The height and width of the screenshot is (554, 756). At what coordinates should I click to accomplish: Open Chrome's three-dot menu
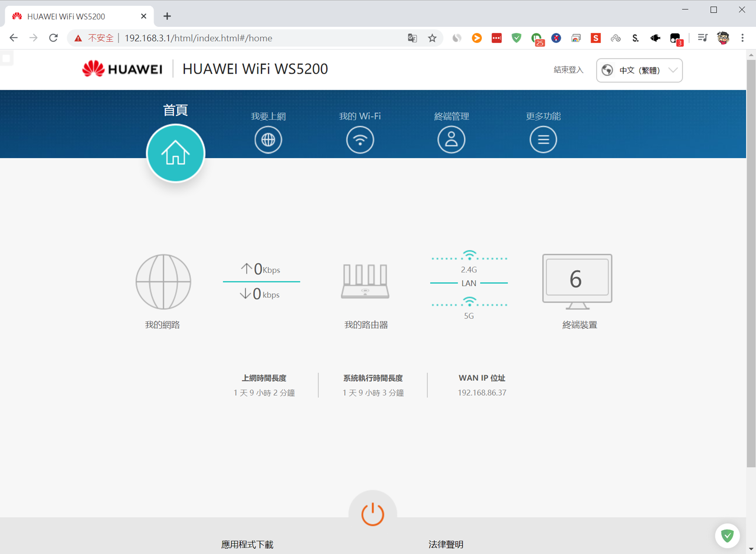pos(742,38)
